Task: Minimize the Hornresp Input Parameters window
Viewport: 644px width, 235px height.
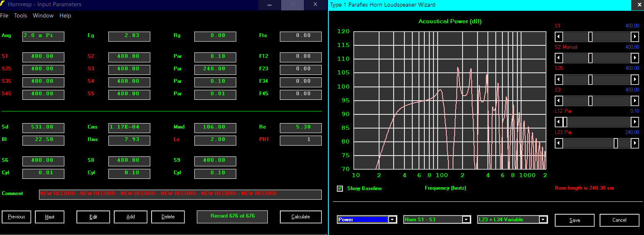Action: (269, 5)
